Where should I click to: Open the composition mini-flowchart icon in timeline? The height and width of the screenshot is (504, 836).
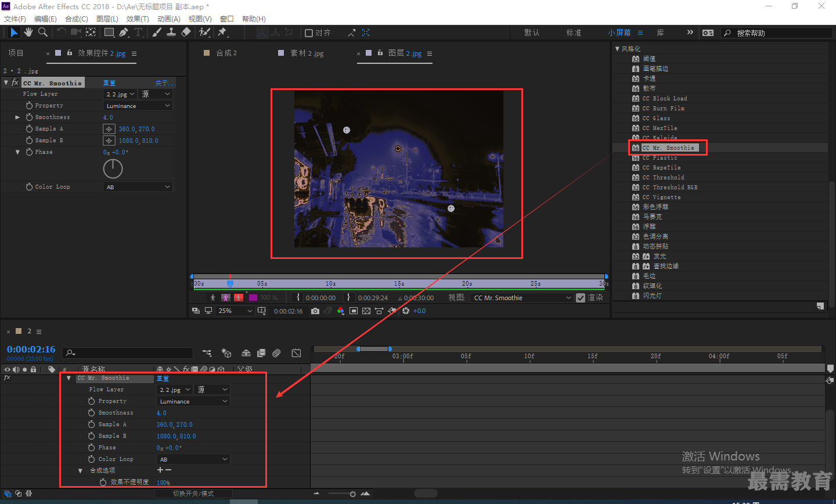pyautogui.click(x=207, y=353)
